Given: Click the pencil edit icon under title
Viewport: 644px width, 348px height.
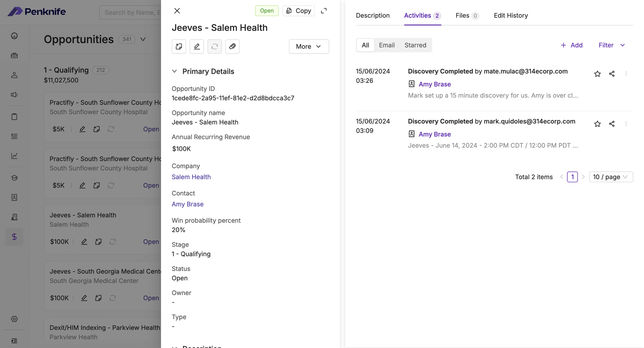Looking at the screenshot, I should pos(197,46).
